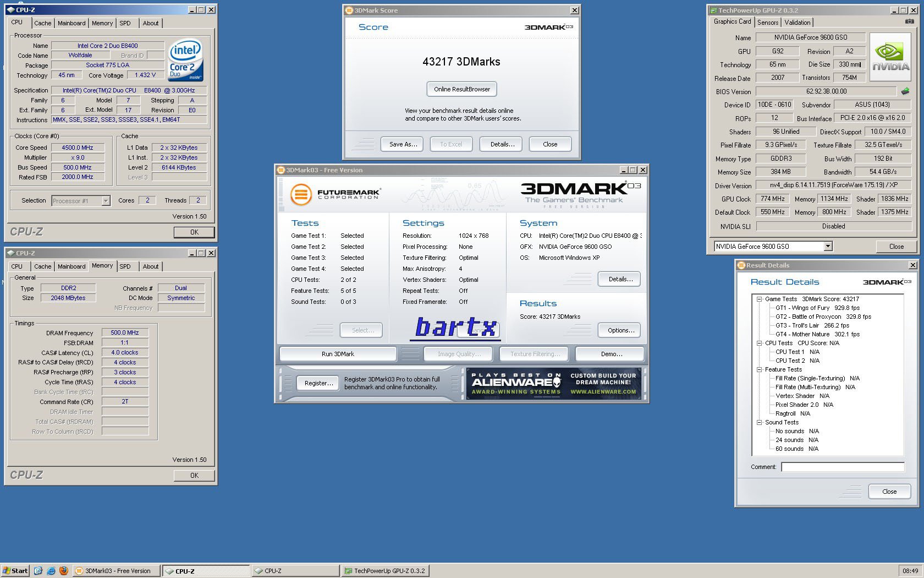
Task: Open Cache tab in CPU-Z memory window
Action: 43,266
